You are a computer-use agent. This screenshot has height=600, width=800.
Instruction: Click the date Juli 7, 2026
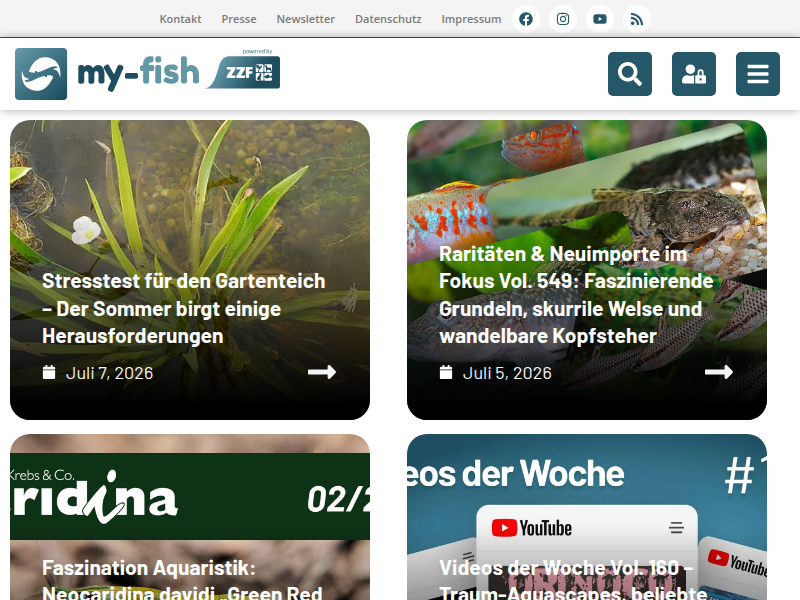coord(109,373)
